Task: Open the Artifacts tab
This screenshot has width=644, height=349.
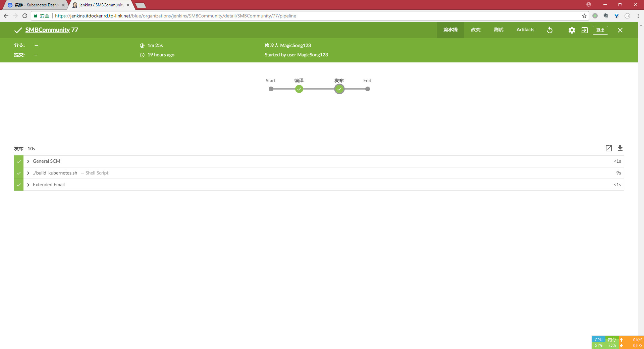Action: point(525,30)
